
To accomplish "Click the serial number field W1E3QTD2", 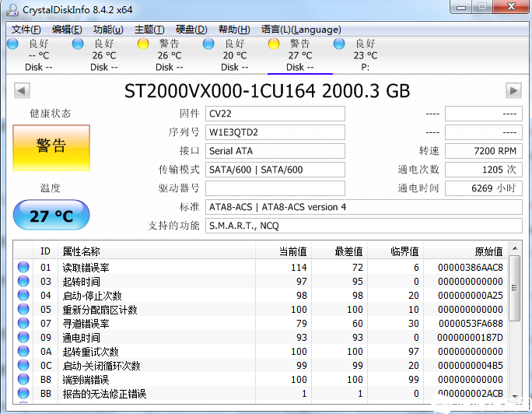I will click(275, 132).
